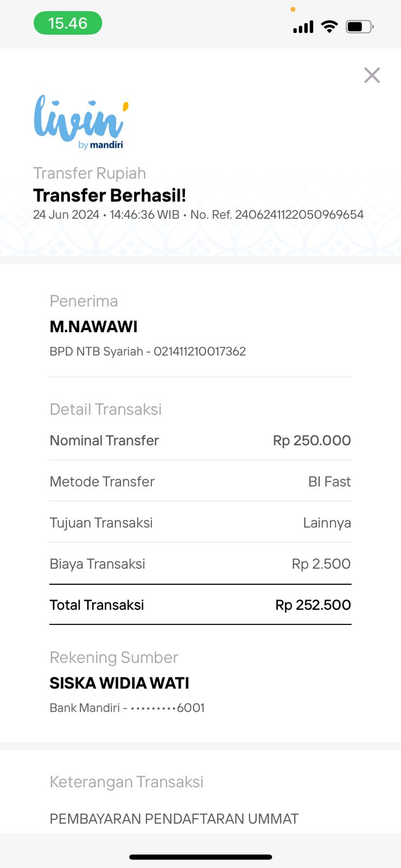
Task: Tap the Nominal Transfer Rp 250.000 amount
Action: pos(311,441)
